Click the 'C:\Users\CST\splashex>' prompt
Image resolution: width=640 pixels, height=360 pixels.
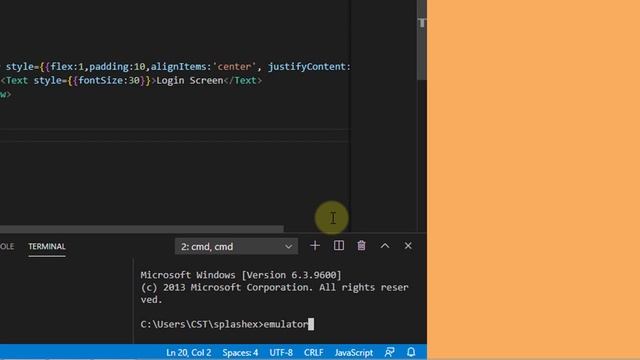[202, 324]
